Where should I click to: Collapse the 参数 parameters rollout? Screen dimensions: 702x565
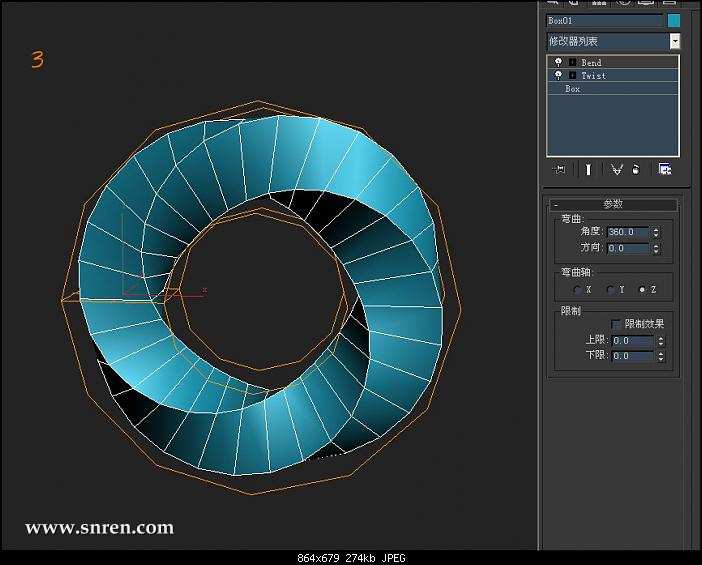point(612,204)
